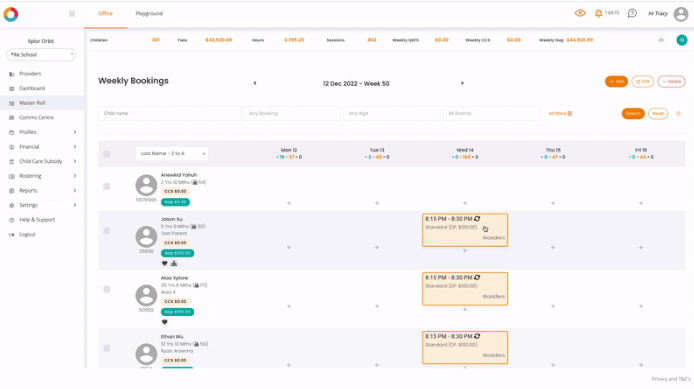Click the Delete button
The image size is (694, 389).
pyautogui.click(x=671, y=81)
